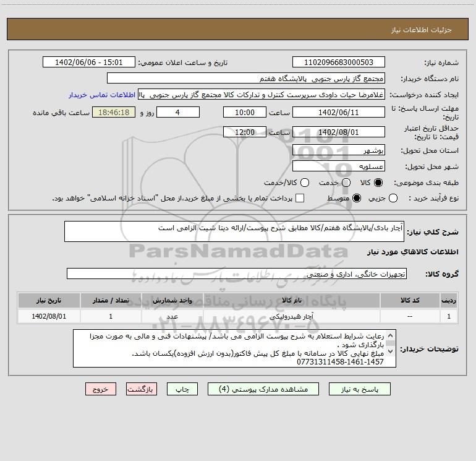This screenshot has height=461, width=476.
Task: Click response deadline time 10:00
Action: (x=245, y=112)
